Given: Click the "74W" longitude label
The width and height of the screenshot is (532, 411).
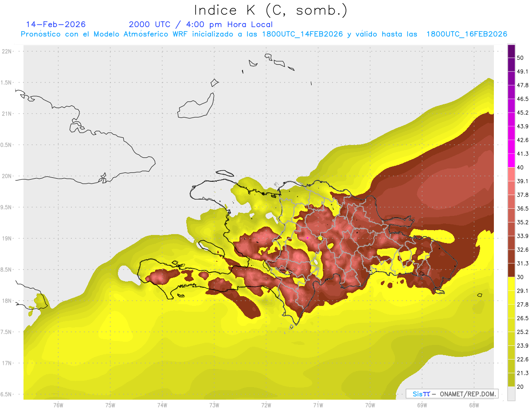Looking at the screenshot, I should 162,405.
